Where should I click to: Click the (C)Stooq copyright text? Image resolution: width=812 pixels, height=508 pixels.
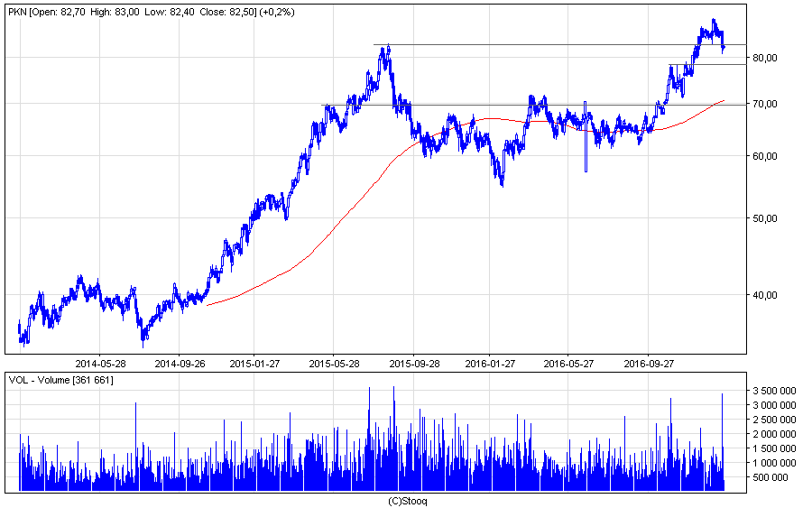click(408, 502)
